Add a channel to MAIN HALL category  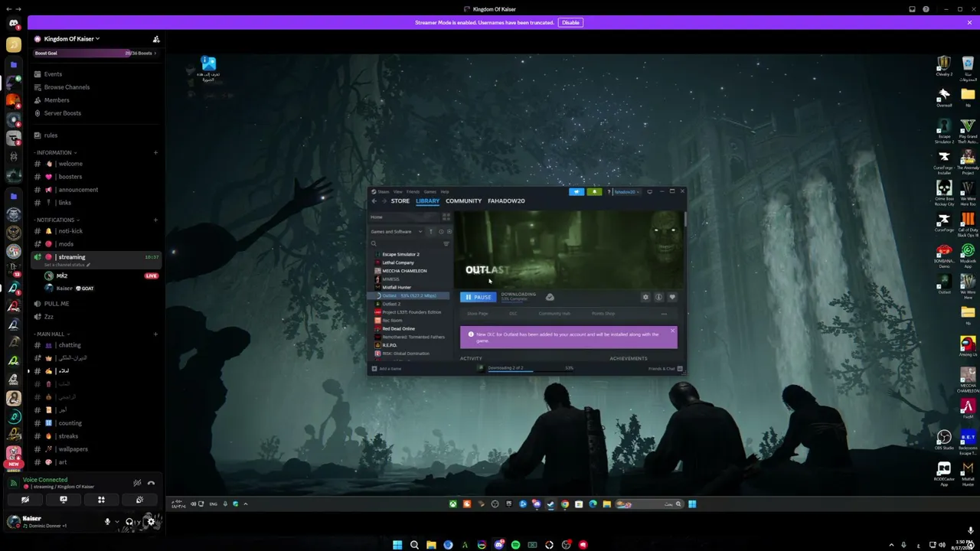click(x=155, y=334)
